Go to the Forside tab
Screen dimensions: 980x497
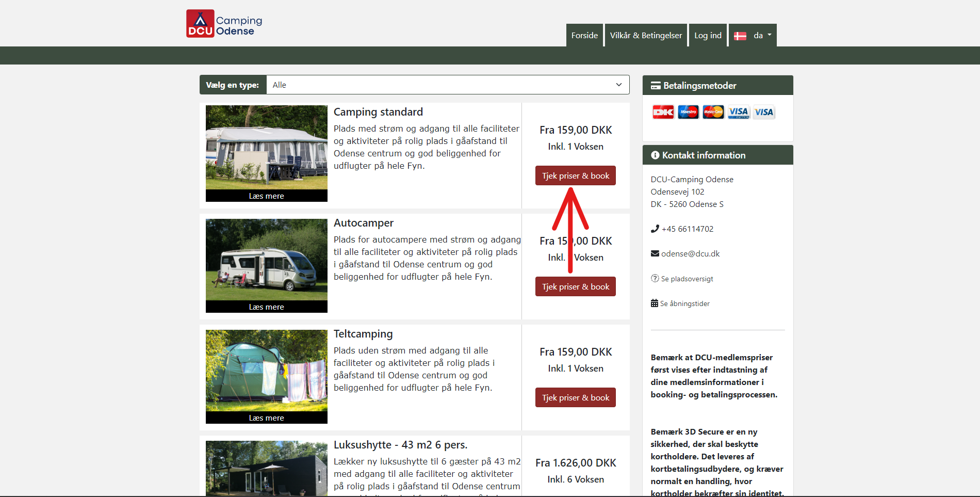point(584,36)
